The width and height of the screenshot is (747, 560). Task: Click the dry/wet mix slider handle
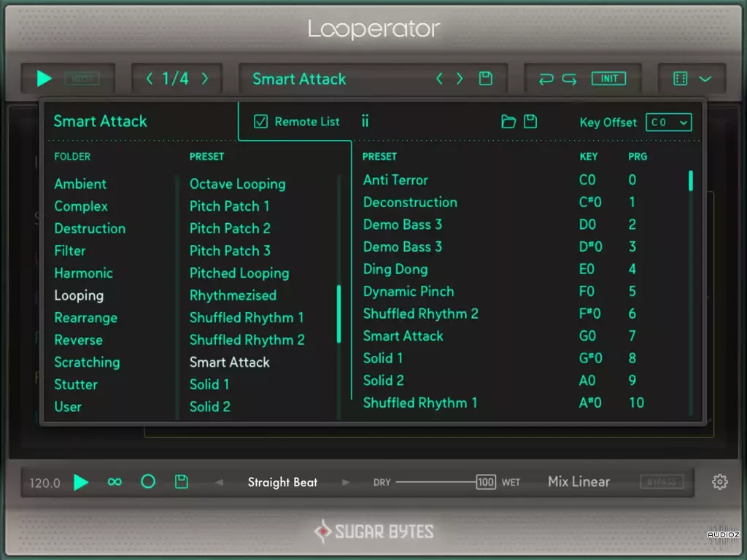[485, 482]
